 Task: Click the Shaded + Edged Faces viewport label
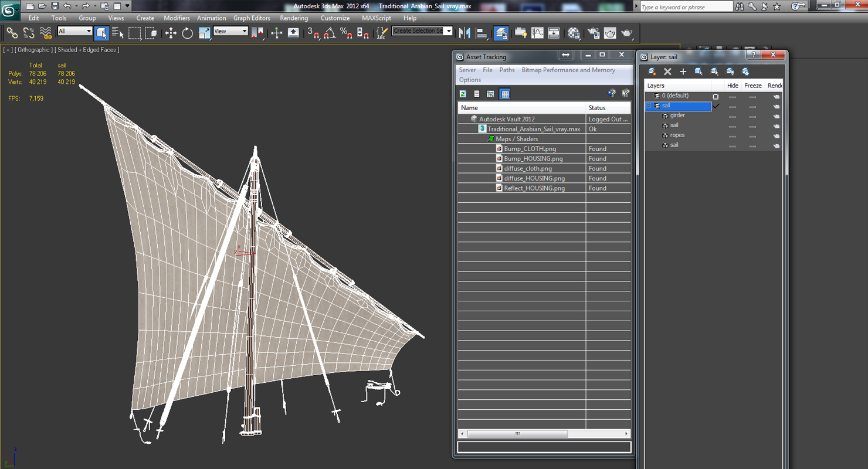pos(87,50)
